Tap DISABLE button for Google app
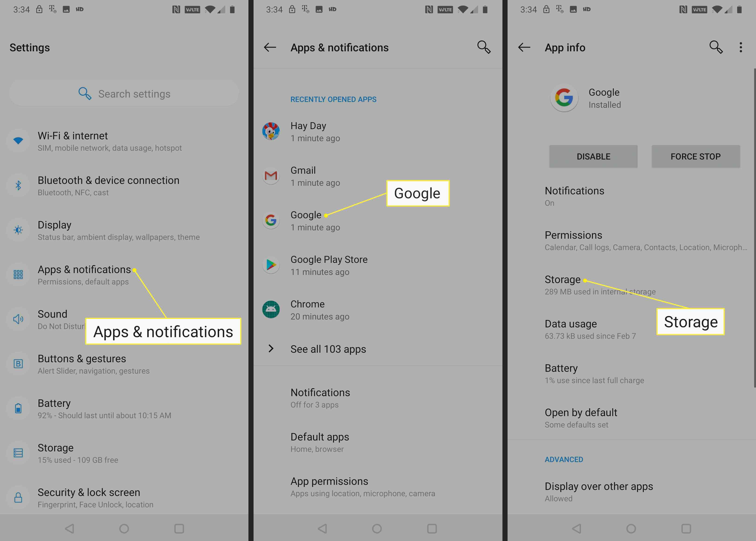The width and height of the screenshot is (756, 541). click(593, 156)
